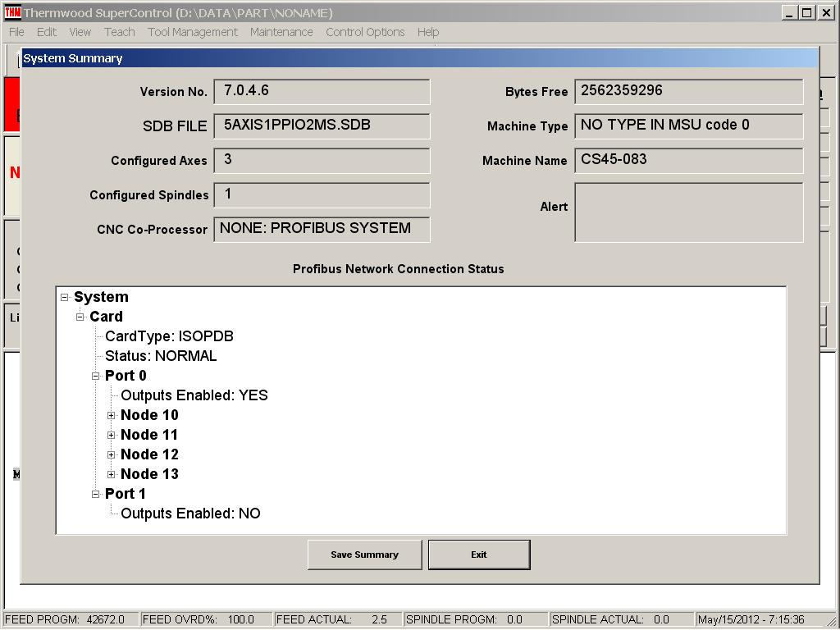Viewport: 840px width, 630px height.
Task: Collapse the Port 0 branch
Action: (x=96, y=377)
